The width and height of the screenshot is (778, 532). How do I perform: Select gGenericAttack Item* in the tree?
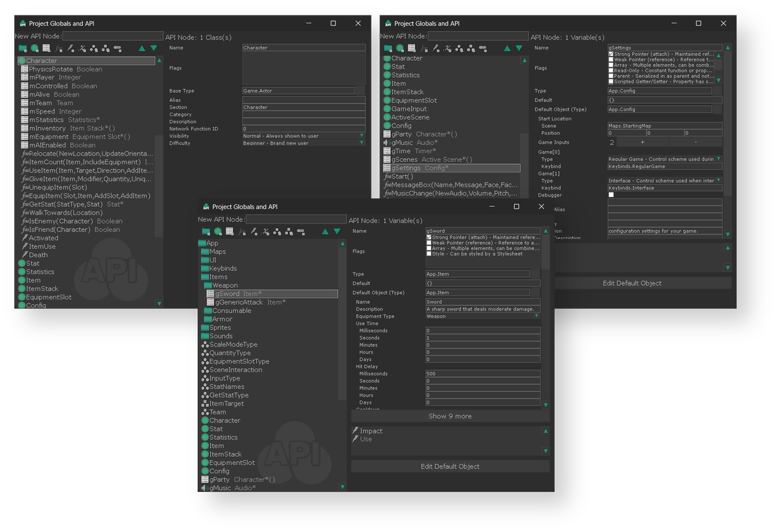coord(247,302)
